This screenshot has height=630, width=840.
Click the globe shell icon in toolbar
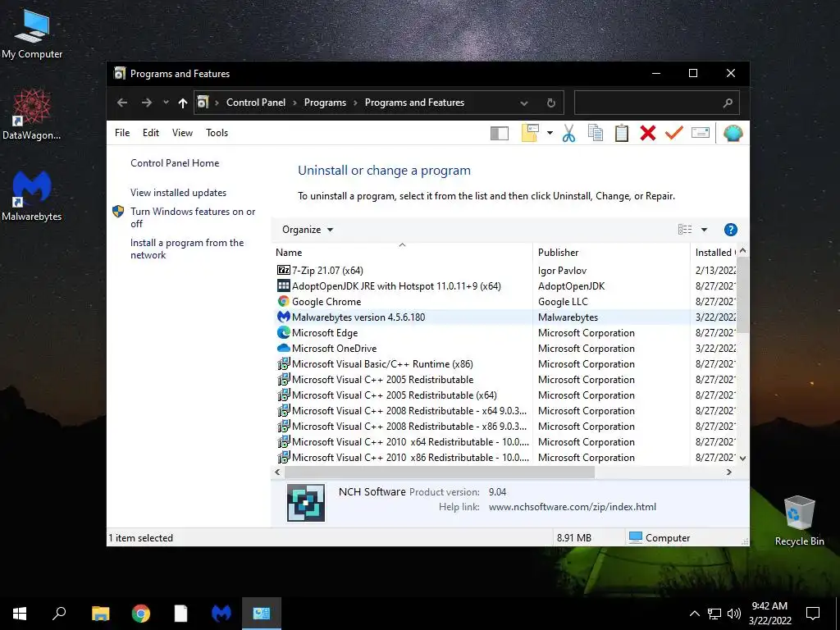click(733, 133)
